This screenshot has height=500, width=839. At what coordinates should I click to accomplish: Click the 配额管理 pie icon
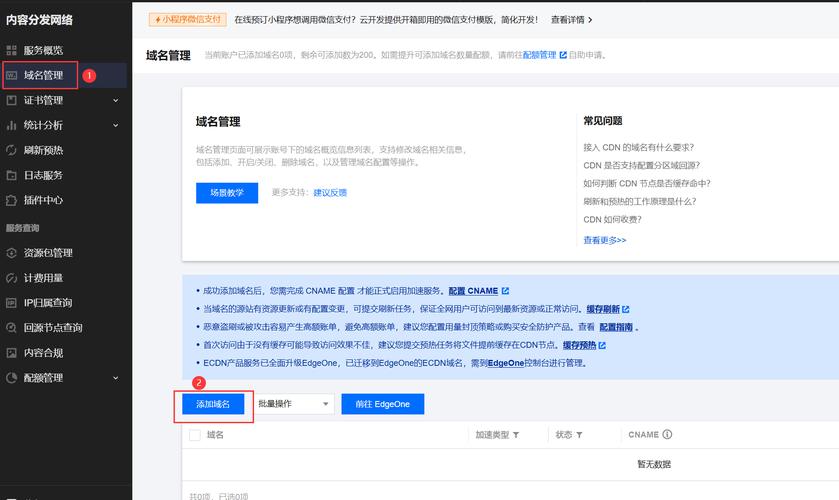11,377
